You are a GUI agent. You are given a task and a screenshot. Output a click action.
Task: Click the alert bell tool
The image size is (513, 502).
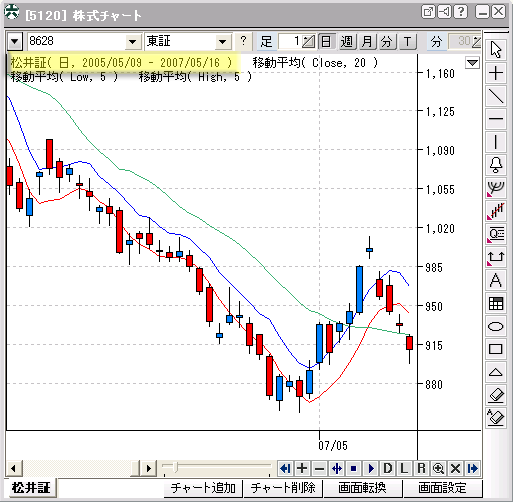click(x=496, y=165)
